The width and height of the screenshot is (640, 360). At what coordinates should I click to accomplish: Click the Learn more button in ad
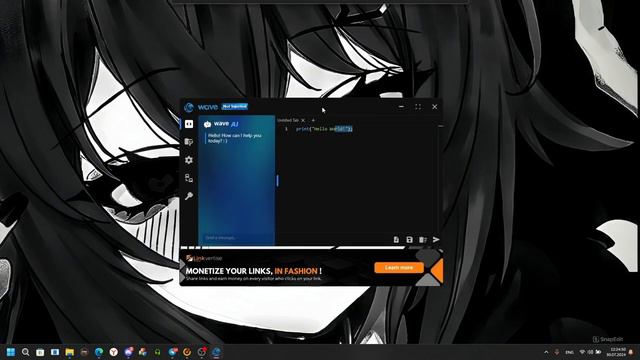pos(399,268)
